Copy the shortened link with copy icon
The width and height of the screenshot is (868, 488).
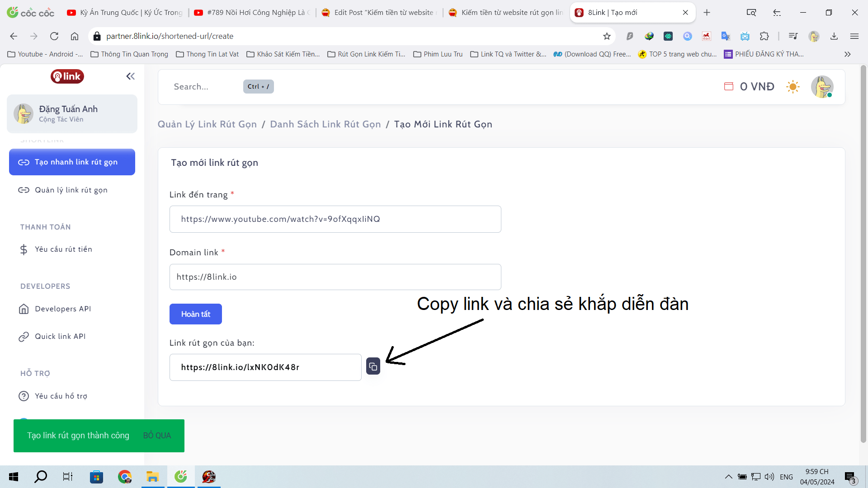(373, 366)
